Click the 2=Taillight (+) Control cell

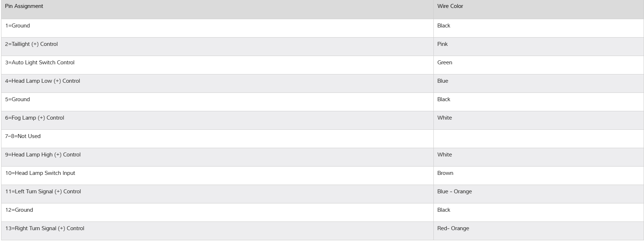coord(31,44)
